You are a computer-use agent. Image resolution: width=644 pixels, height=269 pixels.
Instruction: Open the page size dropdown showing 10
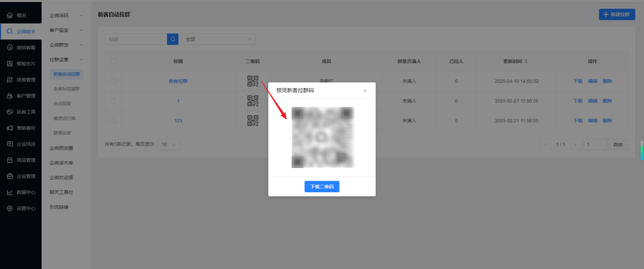click(169, 144)
